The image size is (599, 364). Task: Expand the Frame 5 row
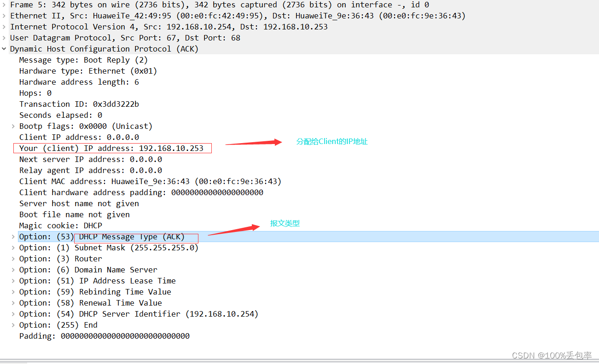point(4,5)
